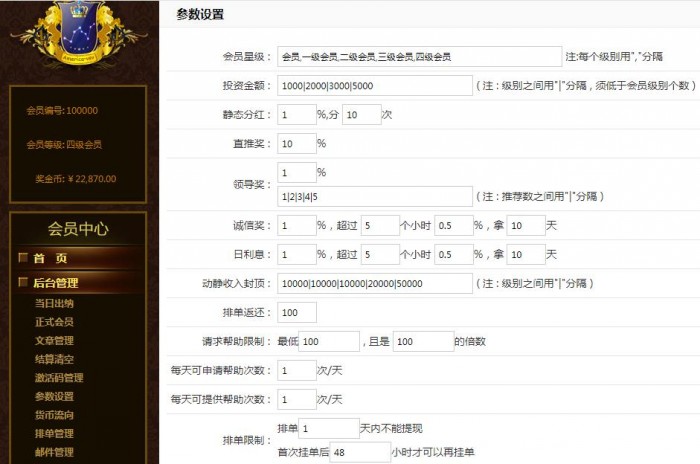Image resolution: width=700 pixels, height=464 pixels.
Task: Focus the 投资金额 input field
Action: click(x=374, y=86)
